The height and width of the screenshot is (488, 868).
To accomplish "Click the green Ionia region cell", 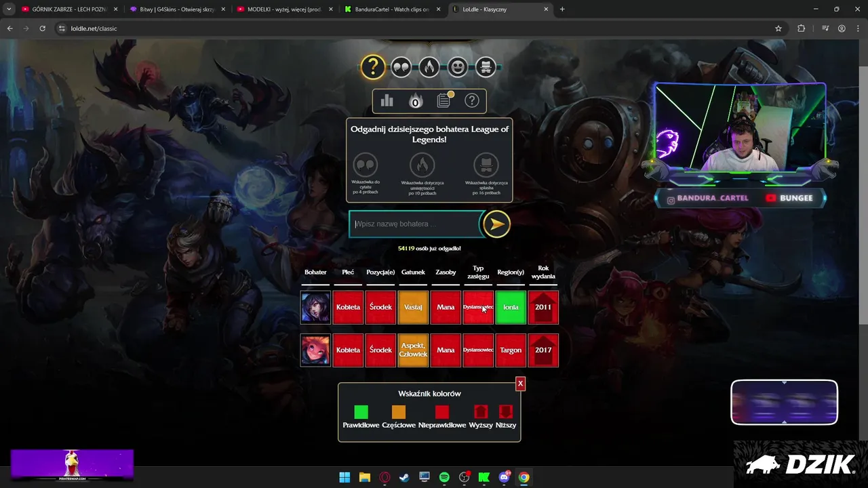I will coord(511,307).
